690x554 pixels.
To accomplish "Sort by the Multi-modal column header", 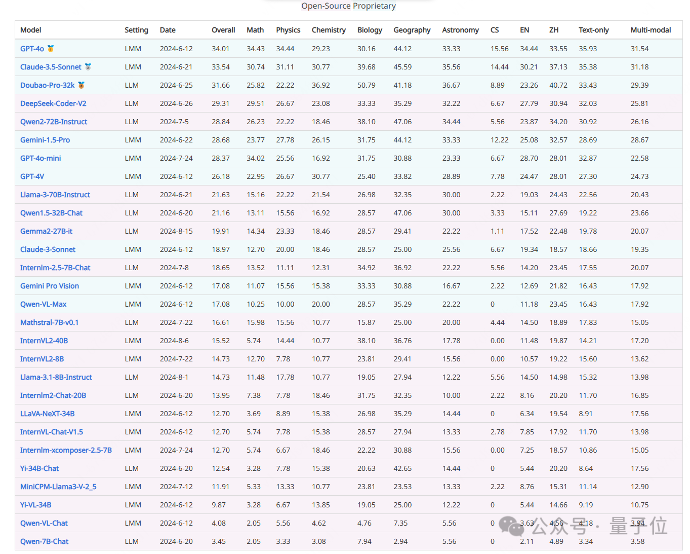I will pyautogui.click(x=650, y=30).
